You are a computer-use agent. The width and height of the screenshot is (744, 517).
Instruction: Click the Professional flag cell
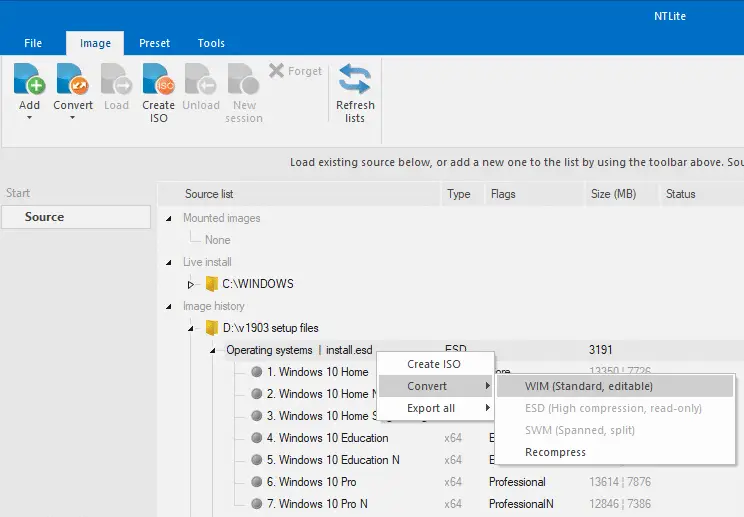tap(517, 482)
